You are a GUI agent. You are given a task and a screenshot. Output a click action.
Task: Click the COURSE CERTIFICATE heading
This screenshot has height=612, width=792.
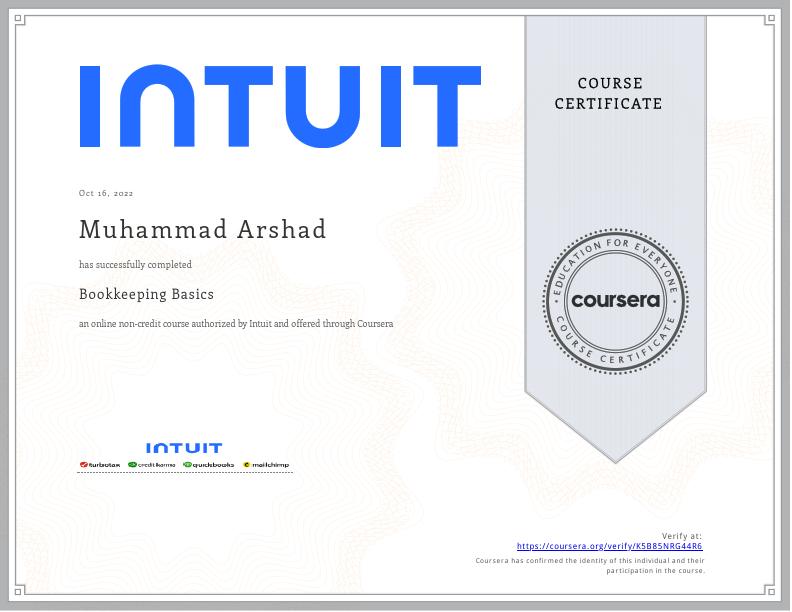609,93
